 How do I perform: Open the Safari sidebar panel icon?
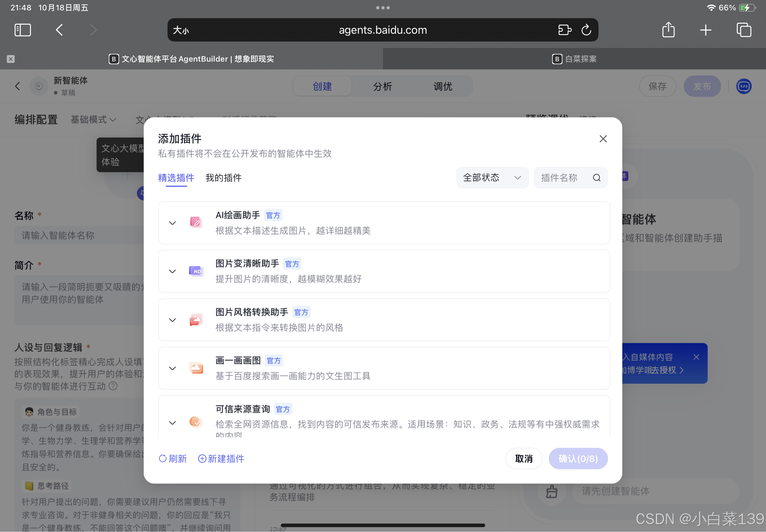[23, 30]
